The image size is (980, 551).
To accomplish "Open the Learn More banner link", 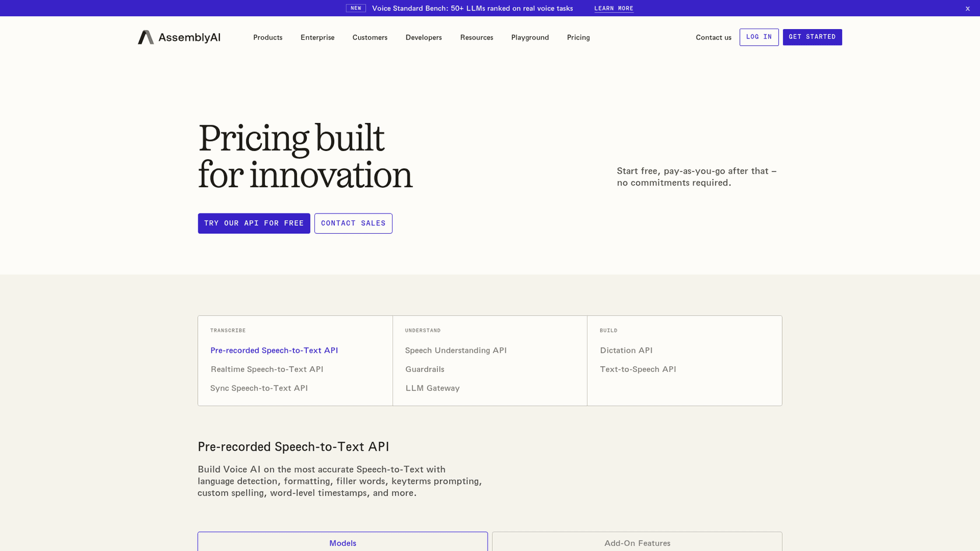I will (x=614, y=8).
